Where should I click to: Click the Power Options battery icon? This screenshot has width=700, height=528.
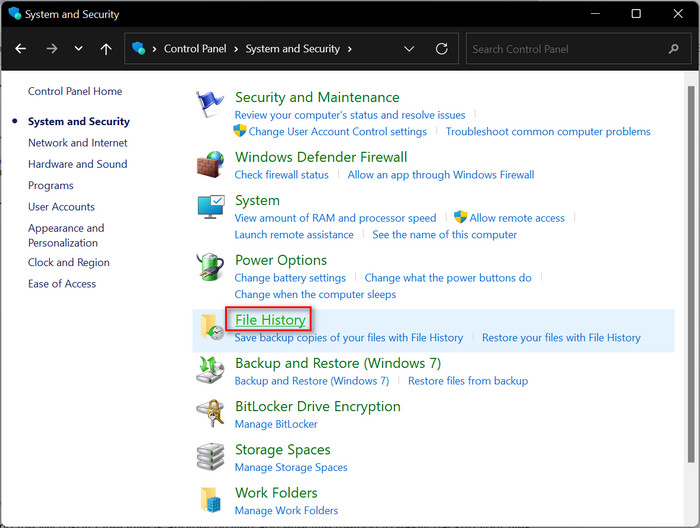(x=210, y=267)
